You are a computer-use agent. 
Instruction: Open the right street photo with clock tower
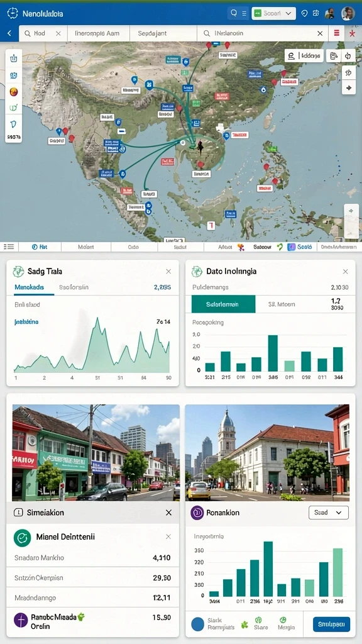click(x=267, y=453)
